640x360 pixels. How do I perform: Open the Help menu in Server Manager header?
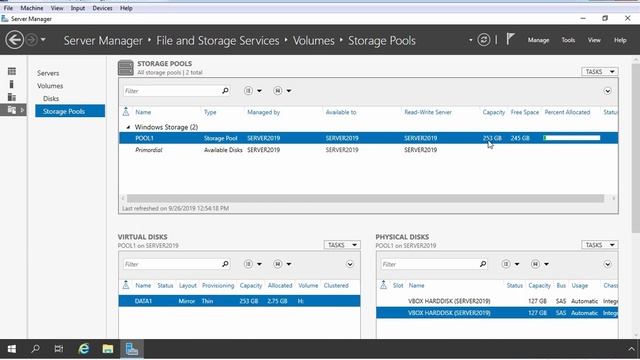[x=620, y=40]
